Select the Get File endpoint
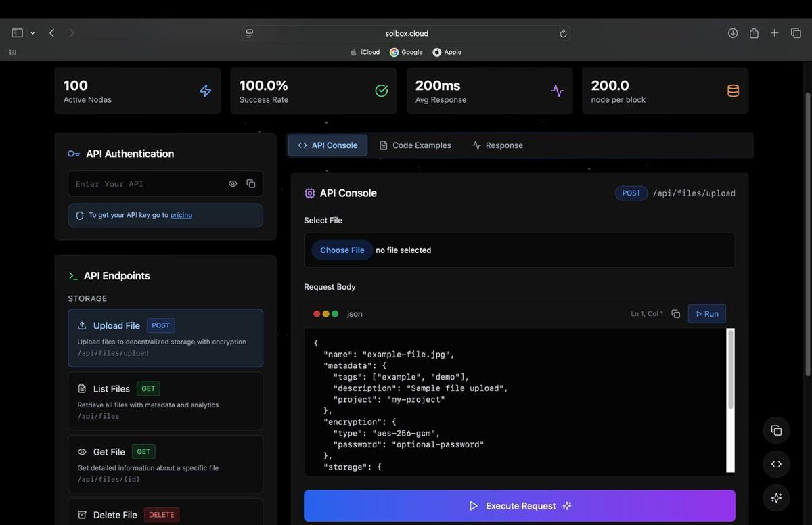 165,464
